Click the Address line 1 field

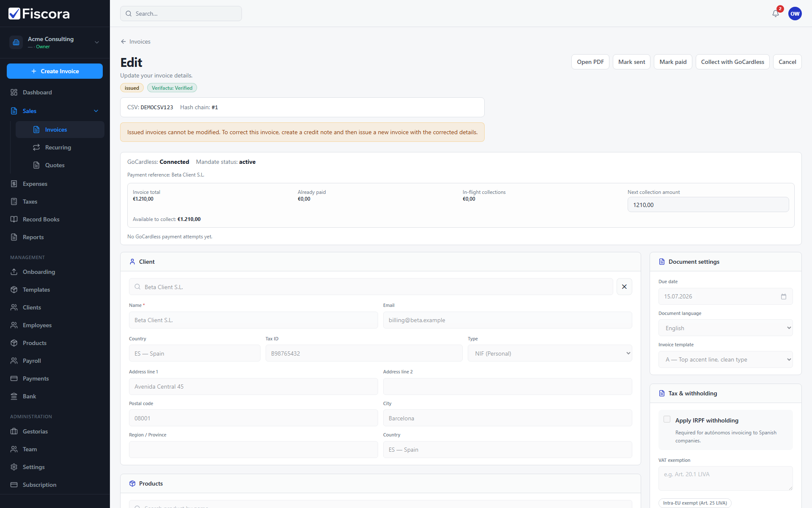[x=253, y=387]
